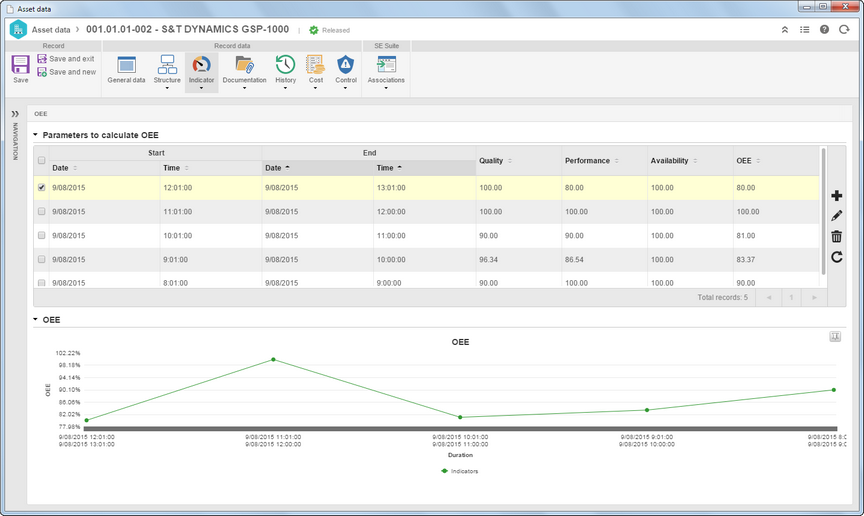Click End time 13:01:00 cell
The height and width of the screenshot is (516, 864).
click(x=391, y=188)
